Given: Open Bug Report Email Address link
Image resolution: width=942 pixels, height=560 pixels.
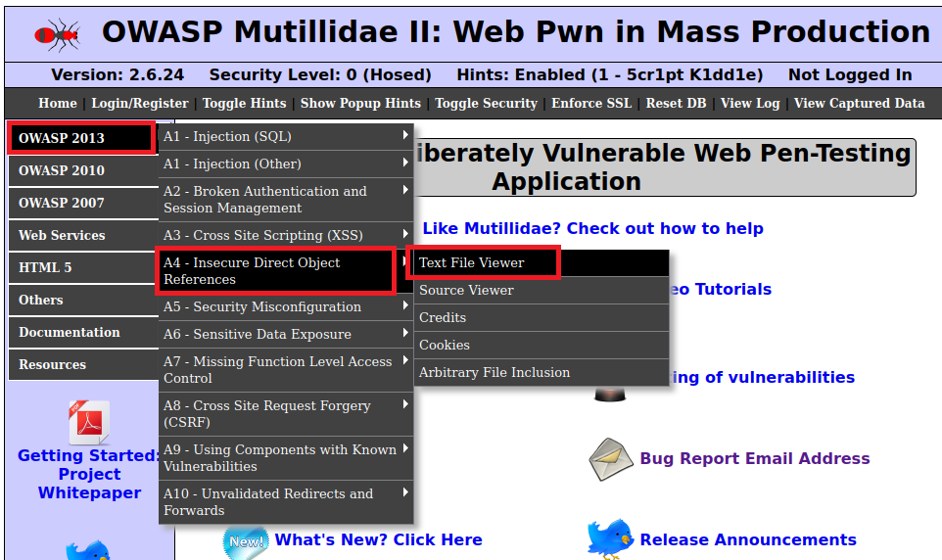Looking at the screenshot, I should pos(755,458).
